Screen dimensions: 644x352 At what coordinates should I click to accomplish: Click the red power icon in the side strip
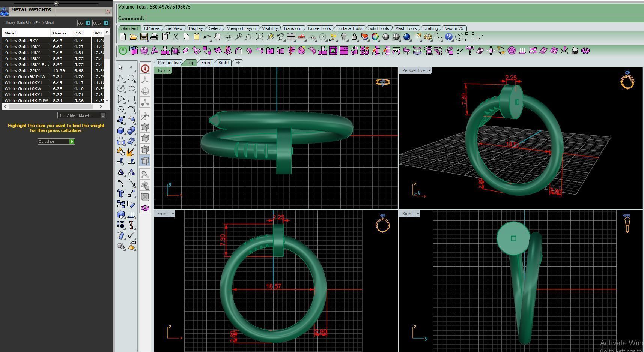[145, 69]
